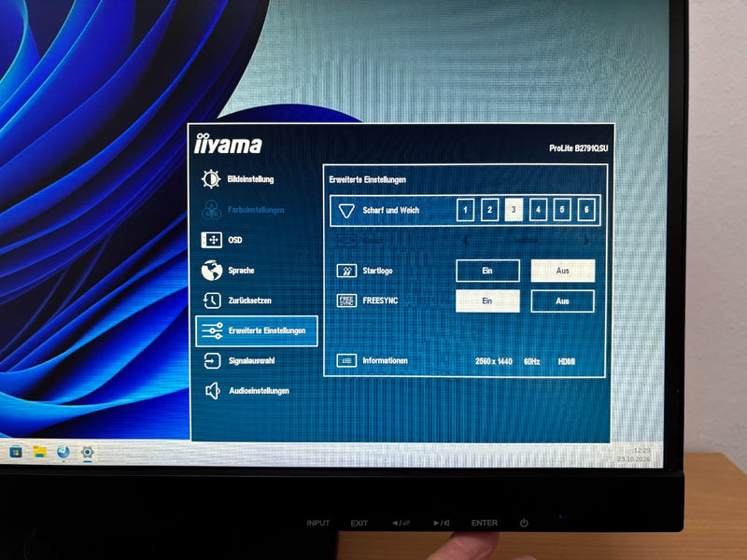Open File Explorer from the taskbar
The image size is (747, 560).
39,452
